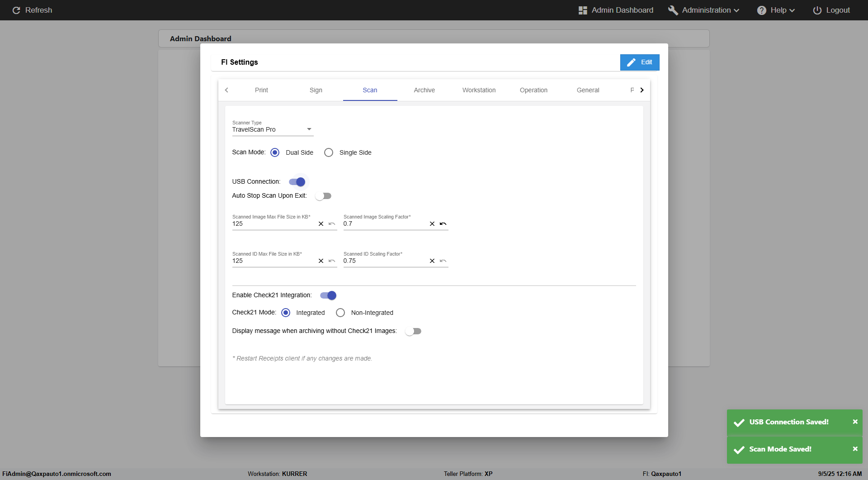
Task: Open the Workstation tab
Action: 479,90
